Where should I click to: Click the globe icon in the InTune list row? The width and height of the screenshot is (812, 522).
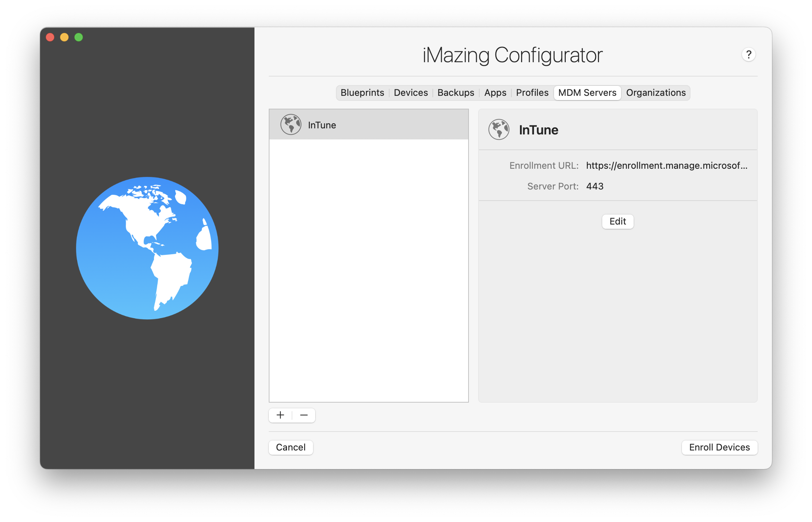click(291, 124)
